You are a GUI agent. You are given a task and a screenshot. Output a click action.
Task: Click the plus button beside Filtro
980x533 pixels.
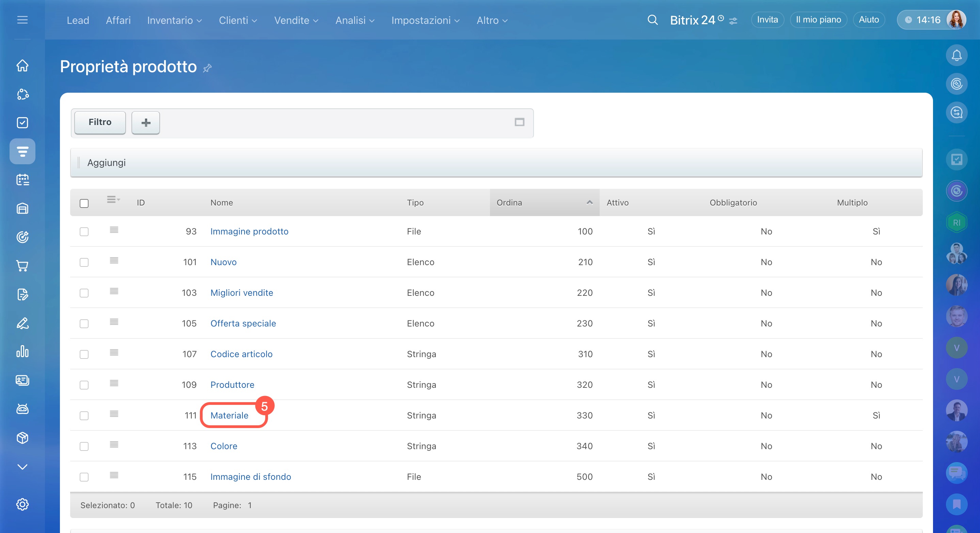pyautogui.click(x=146, y=122)
